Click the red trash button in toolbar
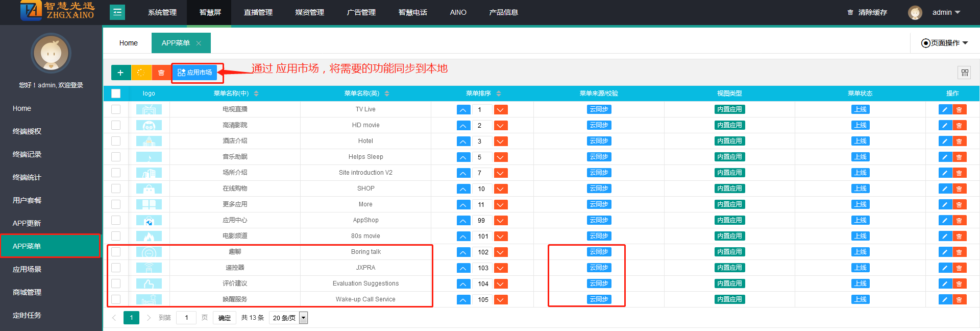 pyautogui.click(x=161, y=73)
